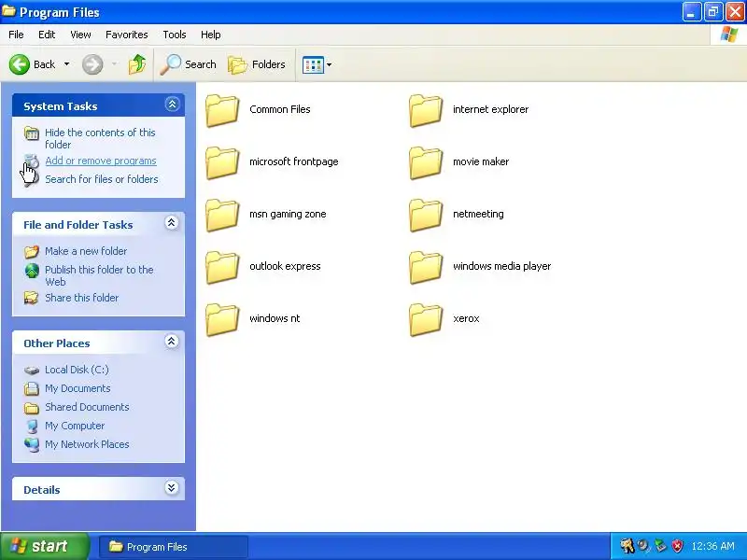Collapse the Other Places panel
Viewport: 747px width, 560px height.
click(x=172, y=342)
